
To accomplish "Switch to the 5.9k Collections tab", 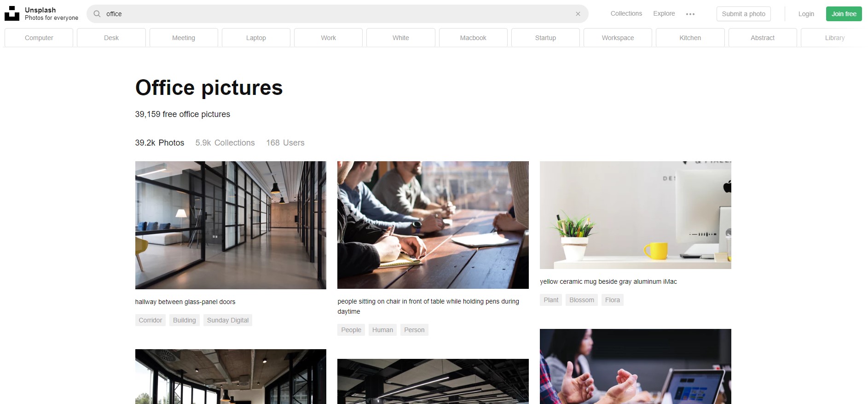I will tap(225, 143).
